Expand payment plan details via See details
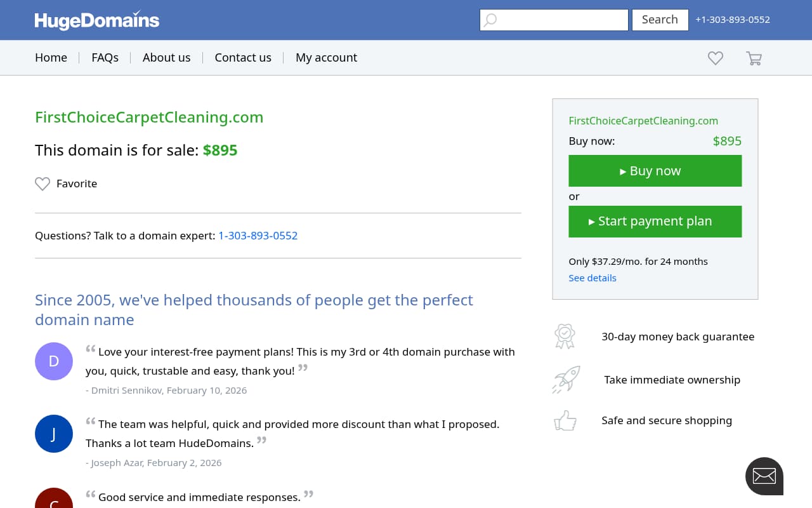 pos(592,277)
